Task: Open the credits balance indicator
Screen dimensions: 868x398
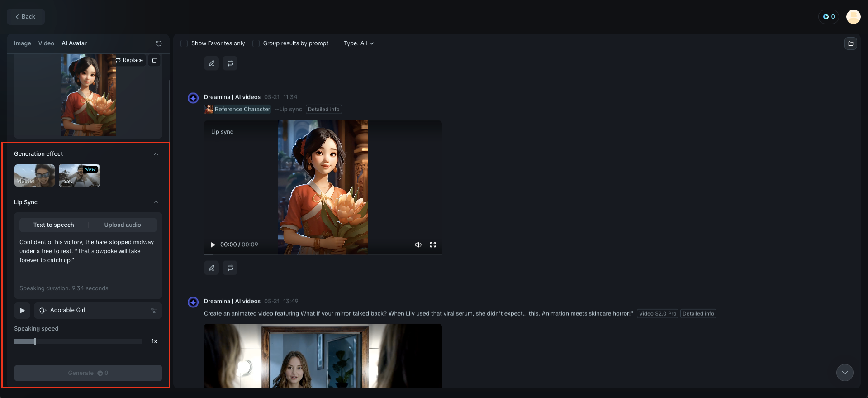Action: click(829, 17)
